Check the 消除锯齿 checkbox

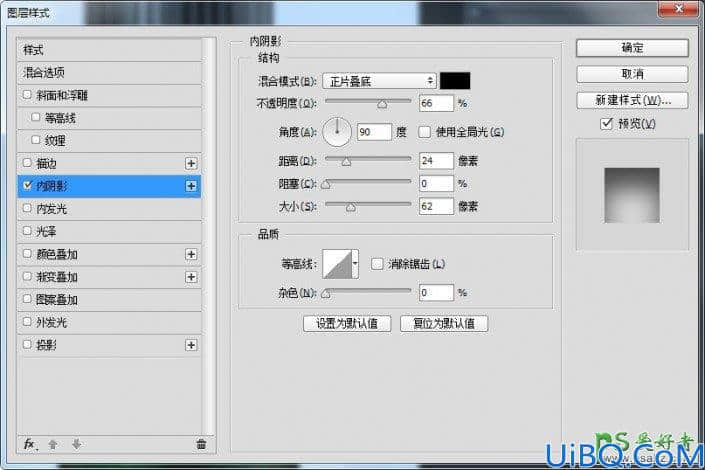[x=377, y=264]
